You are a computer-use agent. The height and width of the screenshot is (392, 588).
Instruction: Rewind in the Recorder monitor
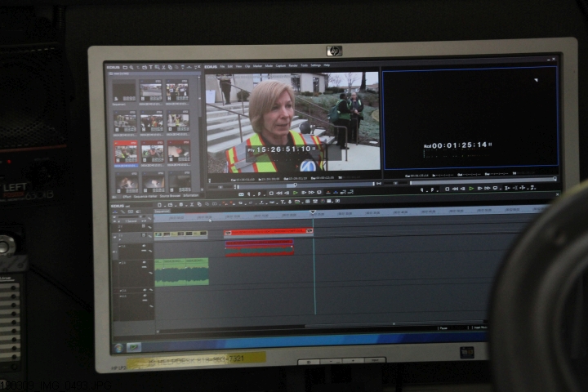pyautogui.click(x=455, y=189)
